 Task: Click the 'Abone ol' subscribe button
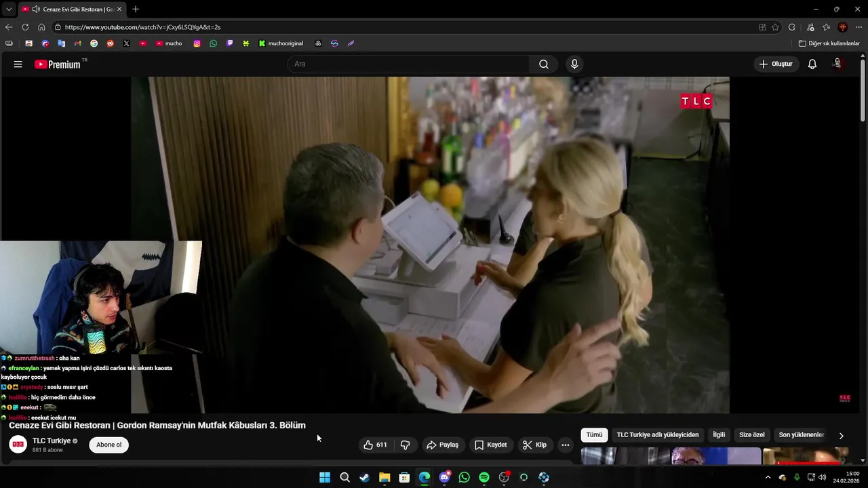[108, 445]
